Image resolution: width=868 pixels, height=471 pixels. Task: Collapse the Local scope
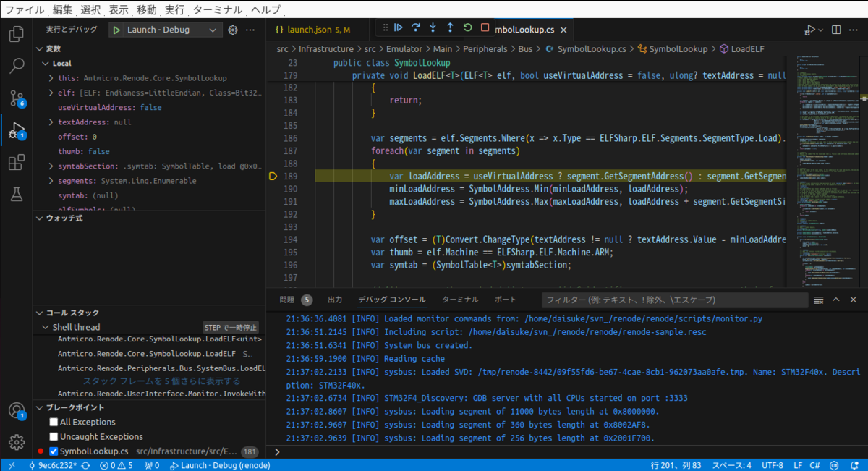point(47,64)
